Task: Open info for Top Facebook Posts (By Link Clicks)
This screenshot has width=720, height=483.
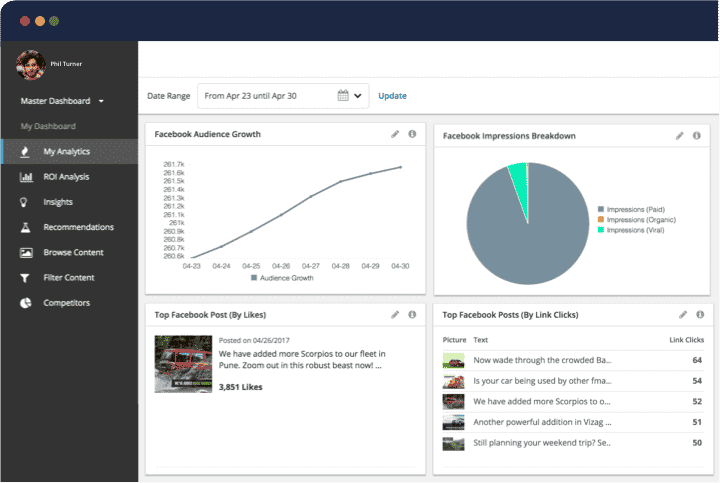Action: tap(699, 314)
